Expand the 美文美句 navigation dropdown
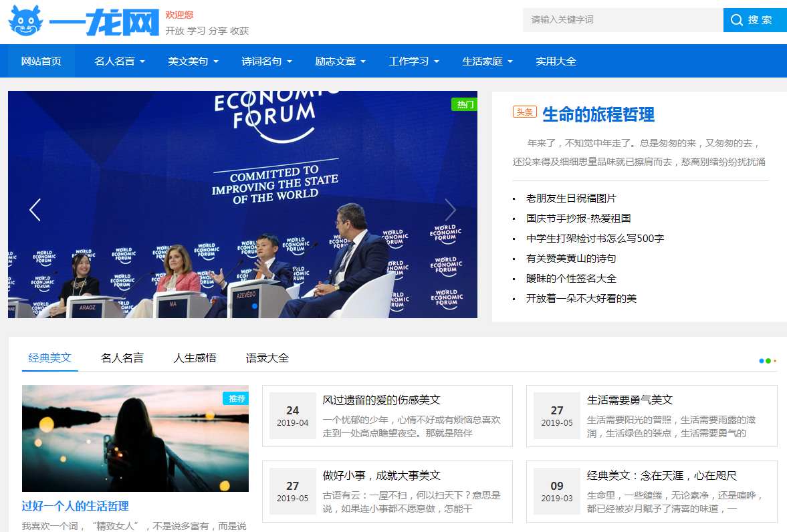 (x=193, y=61)
